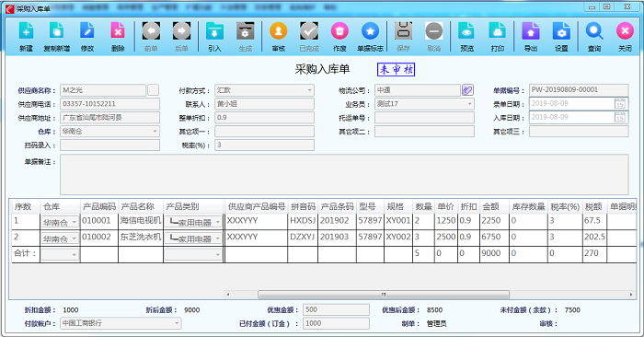
Task: Click the 供应商产品编号 column header
Action: click(x=257, y=207)
